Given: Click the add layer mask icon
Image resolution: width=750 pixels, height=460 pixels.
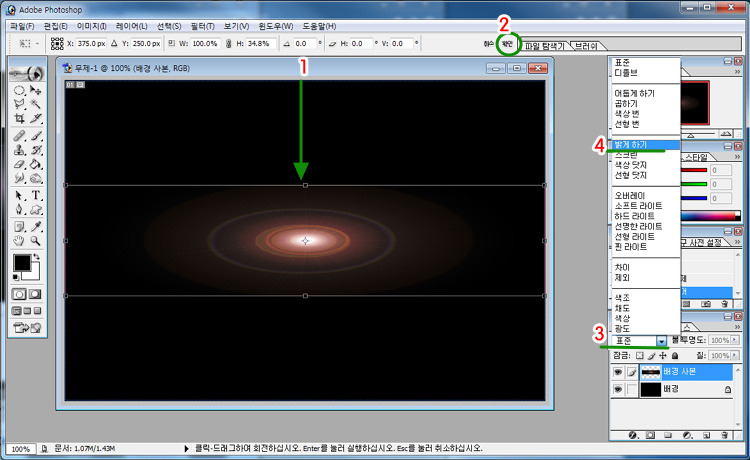Looking at the screenshot, I should (x=652, y=436).
